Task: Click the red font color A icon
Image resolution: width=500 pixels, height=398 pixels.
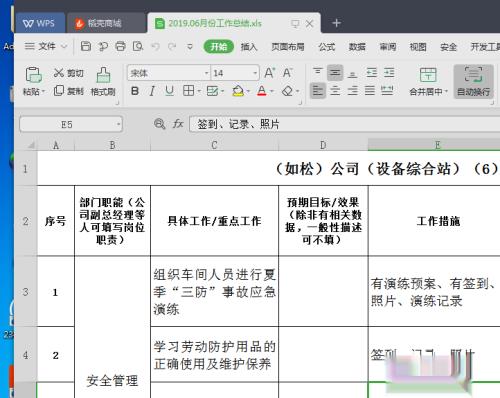Action: pyautogui.click(x=262, y=91)
